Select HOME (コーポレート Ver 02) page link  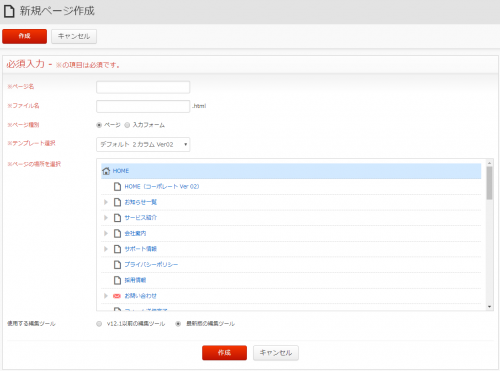162,187
